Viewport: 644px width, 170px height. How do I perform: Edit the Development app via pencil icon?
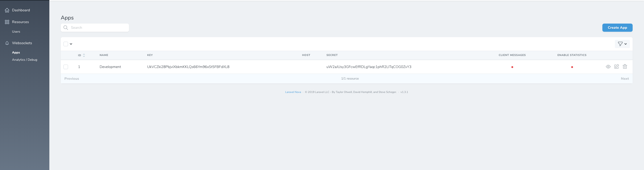click(x=616, y=67)
